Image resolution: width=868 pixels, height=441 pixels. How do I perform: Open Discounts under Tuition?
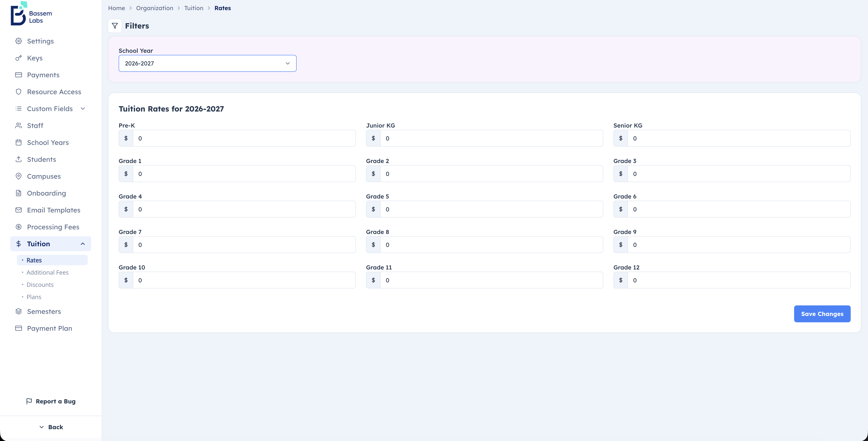pyautogui.click(x=52, y=284)
